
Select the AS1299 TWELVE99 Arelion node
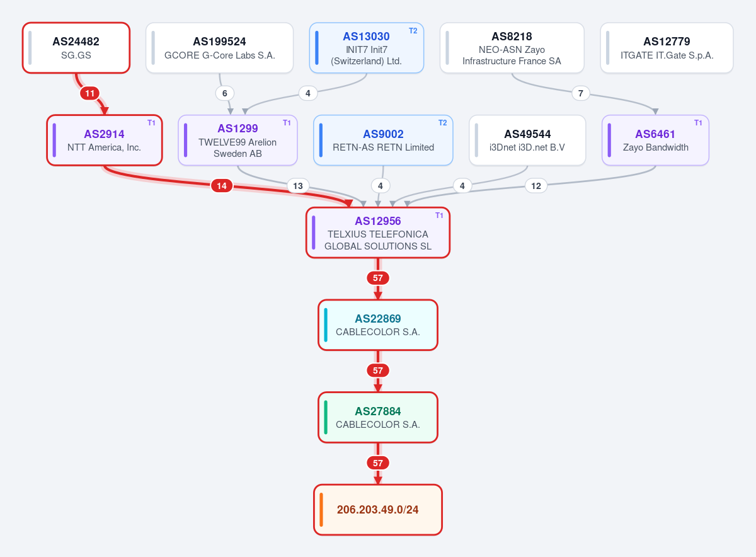(x=238, y=141)
